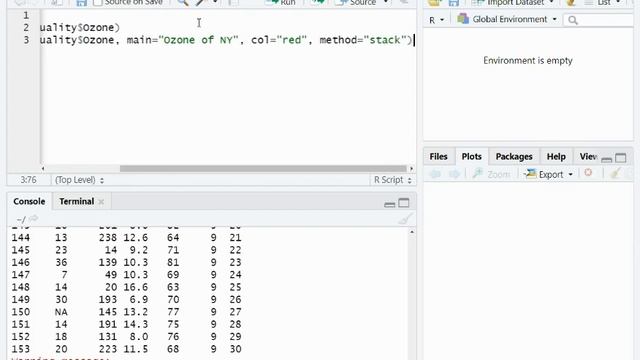The height and width of the screenshot is (360, 640).
Task: Select the Console tab
Action: click(29, 202)
